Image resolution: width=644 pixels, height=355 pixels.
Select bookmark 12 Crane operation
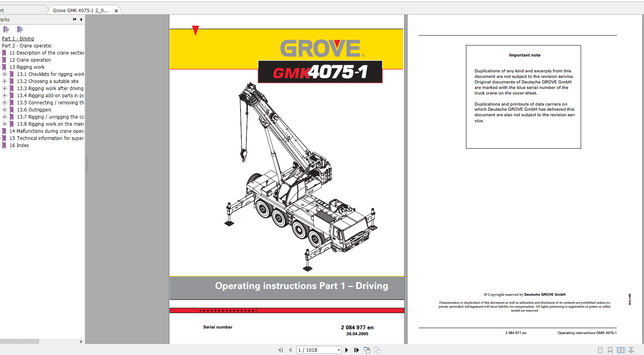tap(30, 60)
